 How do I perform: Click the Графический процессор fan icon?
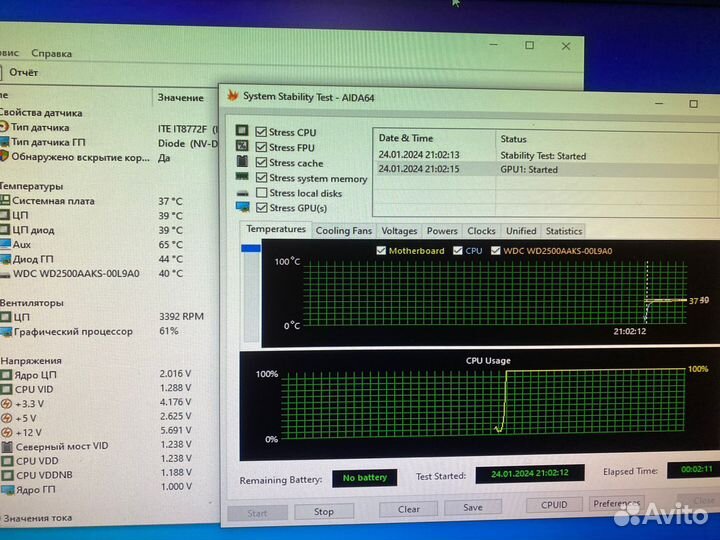[6, 332]
